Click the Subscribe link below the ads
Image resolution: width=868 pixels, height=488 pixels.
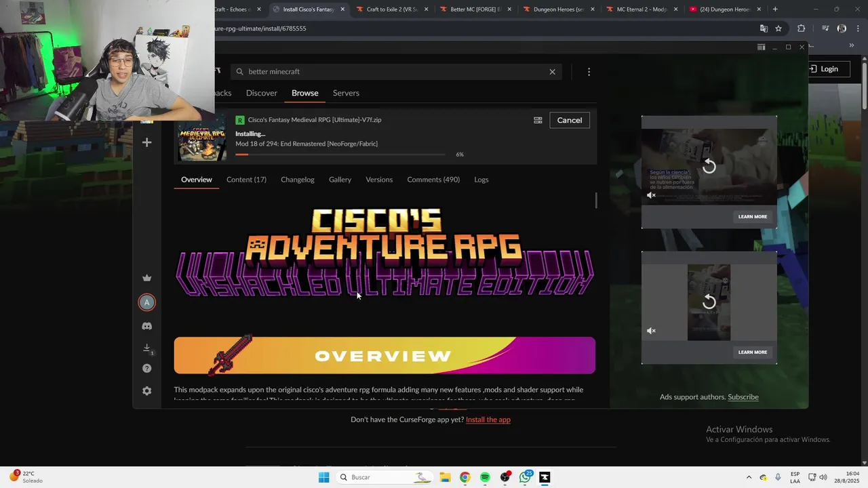tap(743, 397)
